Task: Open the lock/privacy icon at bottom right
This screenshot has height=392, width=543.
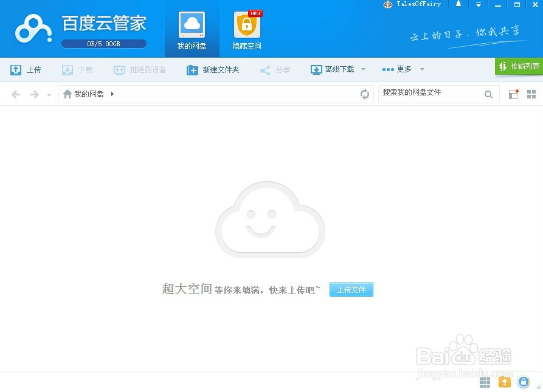Action: 524,382
